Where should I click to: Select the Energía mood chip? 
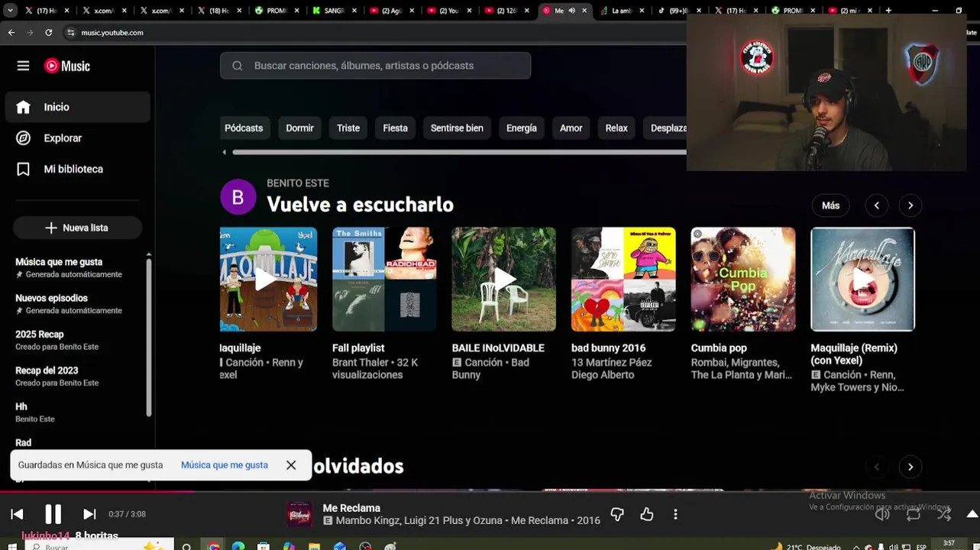[522, 128]
